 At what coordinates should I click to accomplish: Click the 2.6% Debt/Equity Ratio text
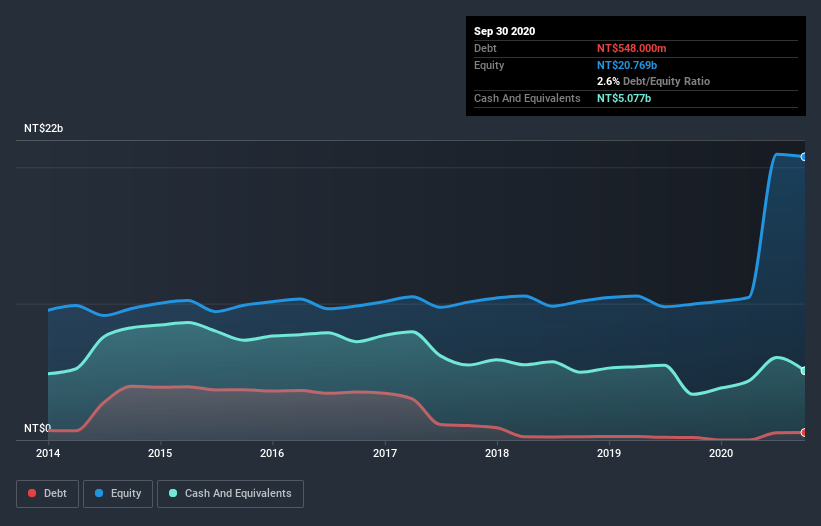(x=653, y=82)
